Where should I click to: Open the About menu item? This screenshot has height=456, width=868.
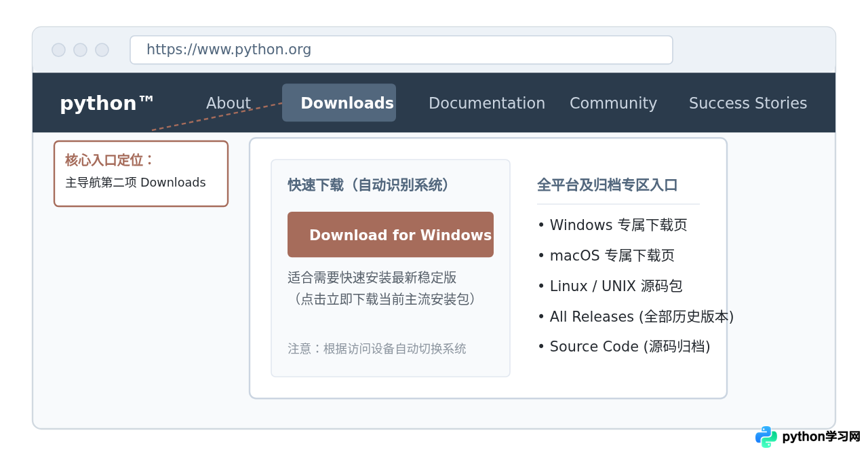229,103
